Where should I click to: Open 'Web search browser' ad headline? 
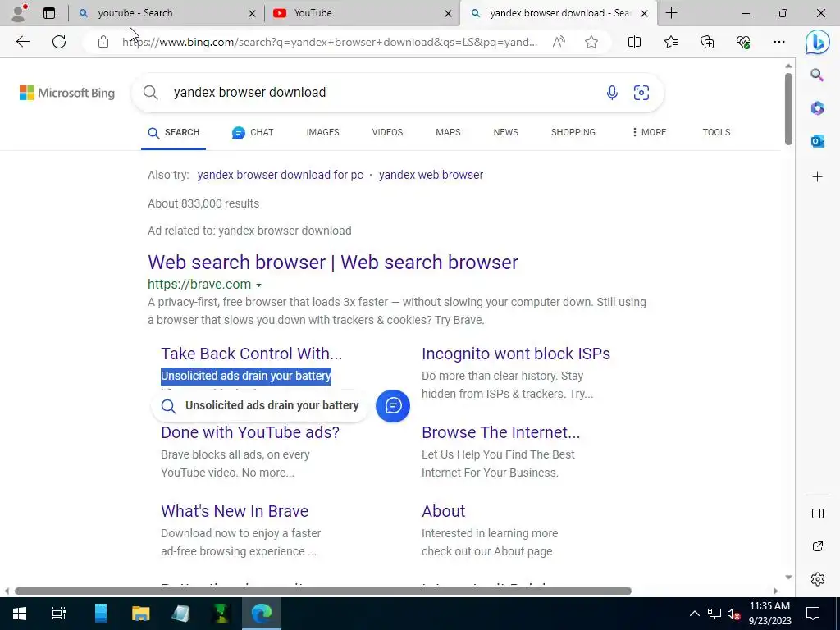click(x=333, y=262)
